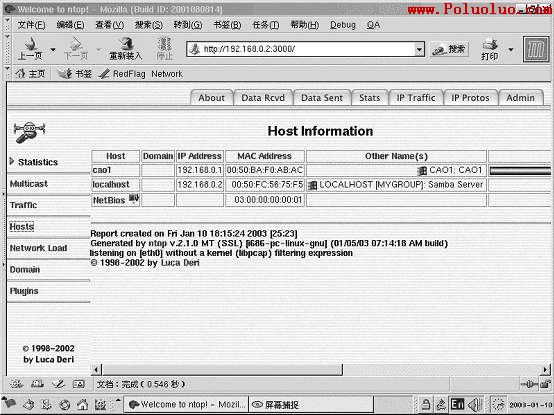Screen dimensions: 554x415
Task: Open the Hosts sidebar link
Action: pos(22,226)
